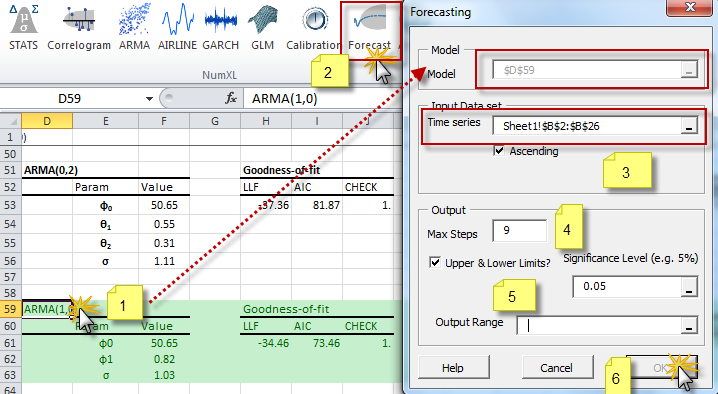Open Help for the Forecasting dialog
The image size is (718, 394).
[x=453, y=368]
